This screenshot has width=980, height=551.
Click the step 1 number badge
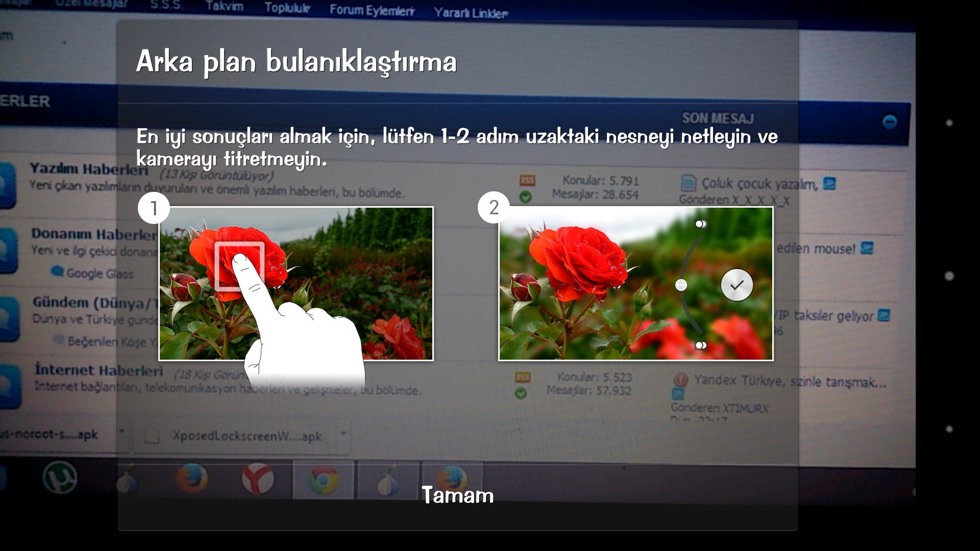(154, 208)
